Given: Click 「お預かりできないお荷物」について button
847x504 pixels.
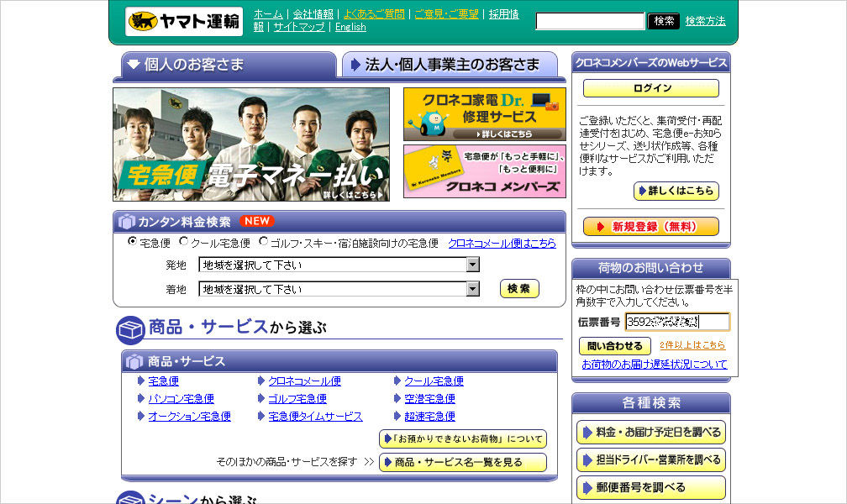Looking at the screenshot, I should [x=463, y=438].
